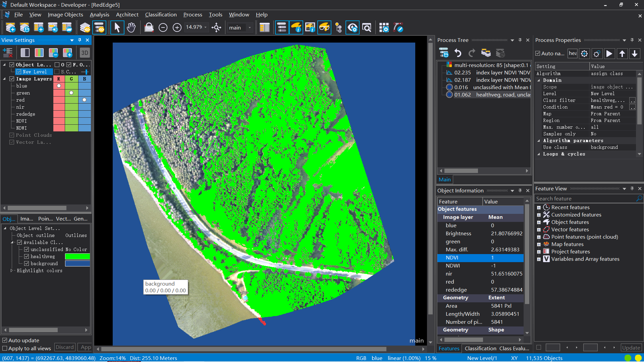Select the arrow pointer tool
Screen dimensions: 644x362
click(x=117, y=27)
